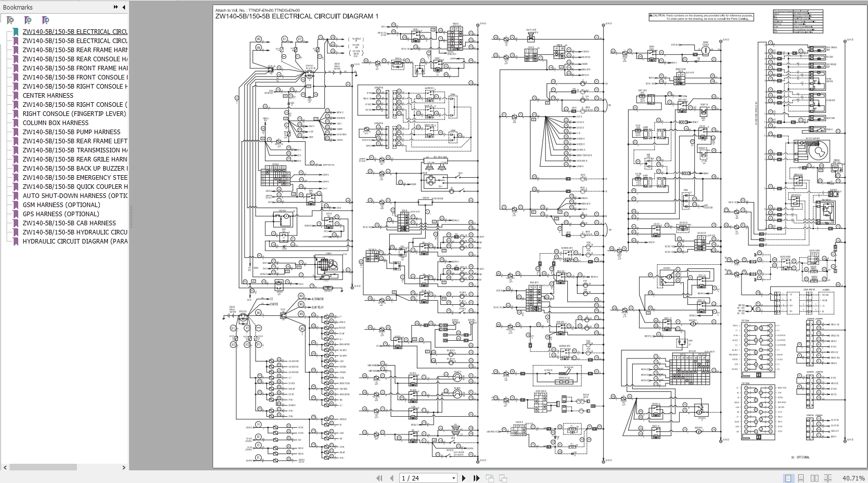
Task: Select the BACK UP BUZZER bookmark
Action: (75, 168)
